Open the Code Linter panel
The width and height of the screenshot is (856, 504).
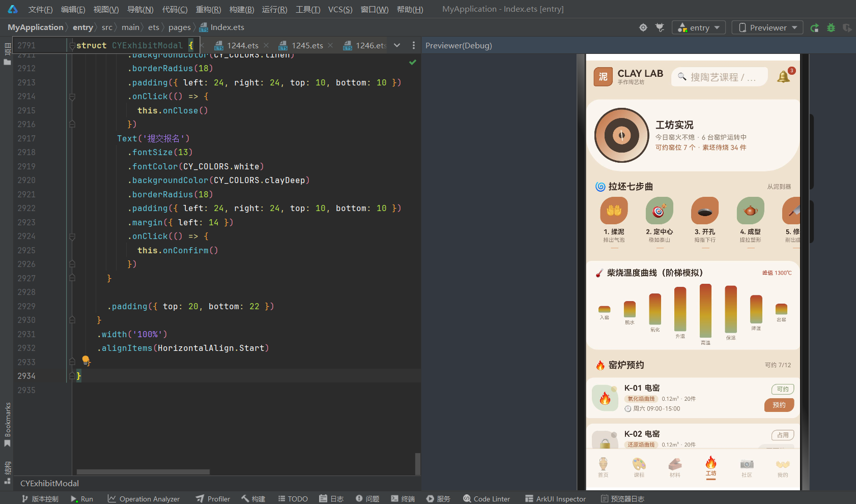[487, 499]
